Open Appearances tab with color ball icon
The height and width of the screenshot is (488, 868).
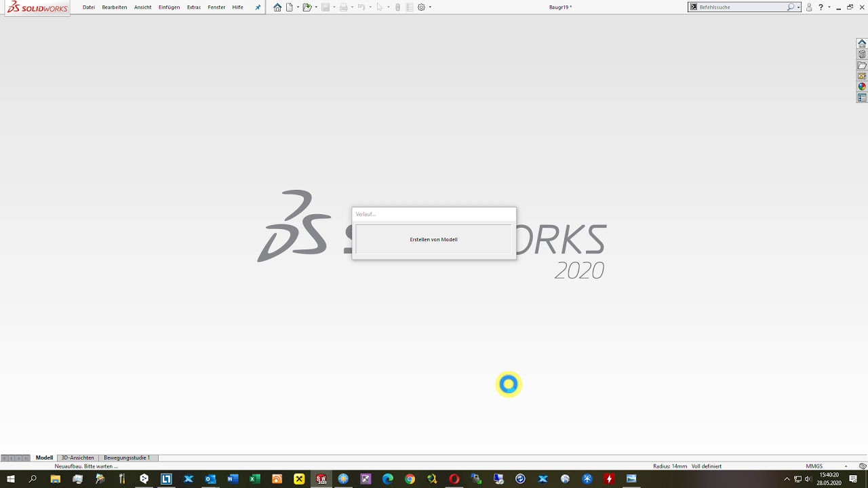862,87
